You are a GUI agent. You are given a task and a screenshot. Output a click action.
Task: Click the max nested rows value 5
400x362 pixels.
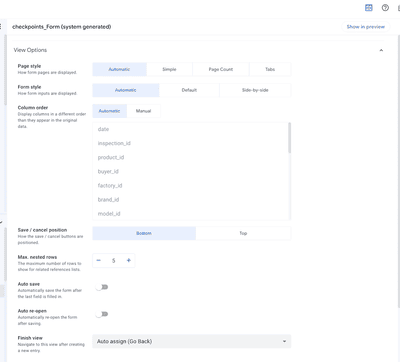(114, 261)
